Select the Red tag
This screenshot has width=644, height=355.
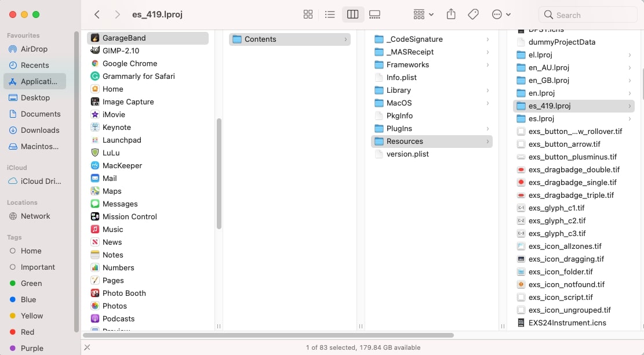pos(35,332)
